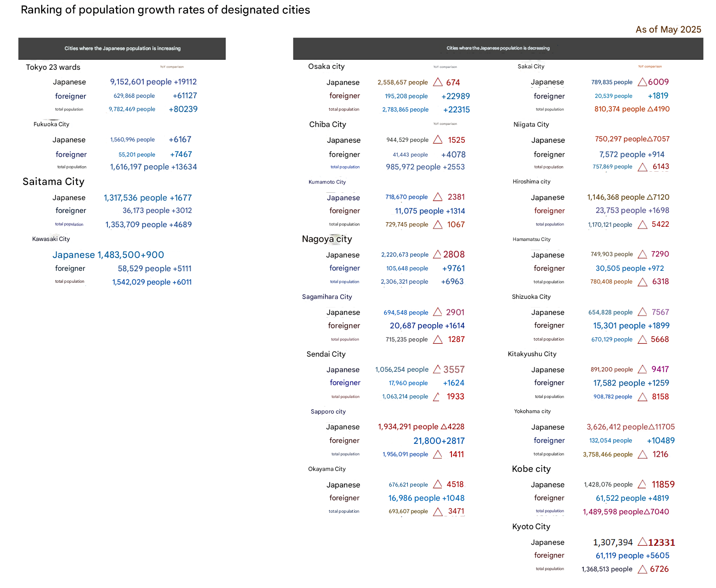
Task: Click Shizuoka foreigner '15,301 people +1899'
Action: [631, 326]
